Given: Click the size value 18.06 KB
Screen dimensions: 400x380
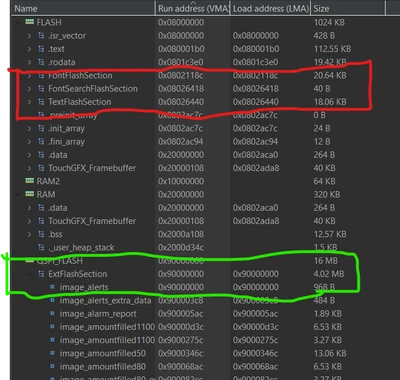Looking at the screenshot, I should click(x=330, y=102).
